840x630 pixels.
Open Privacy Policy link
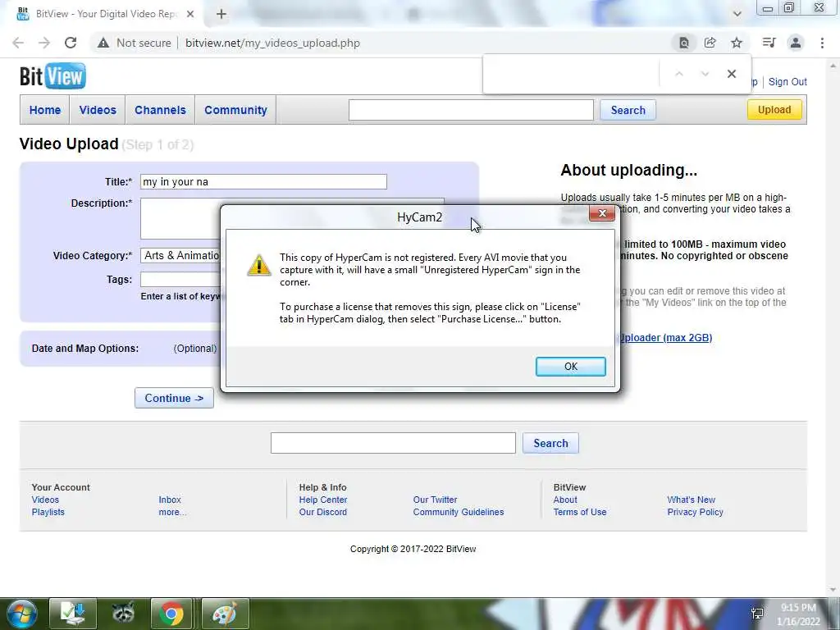(x=696, y=512)
